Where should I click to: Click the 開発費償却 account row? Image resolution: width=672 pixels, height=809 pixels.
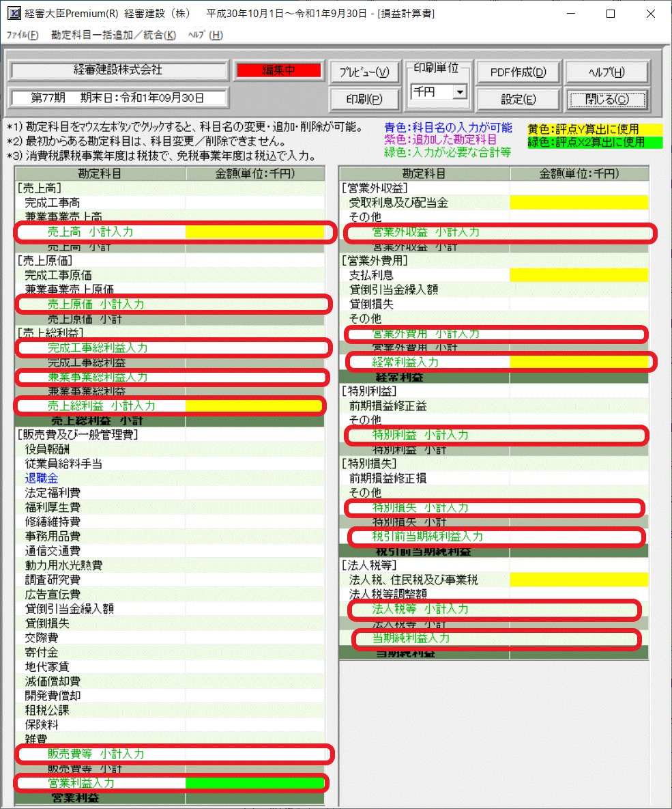[170, 696]
